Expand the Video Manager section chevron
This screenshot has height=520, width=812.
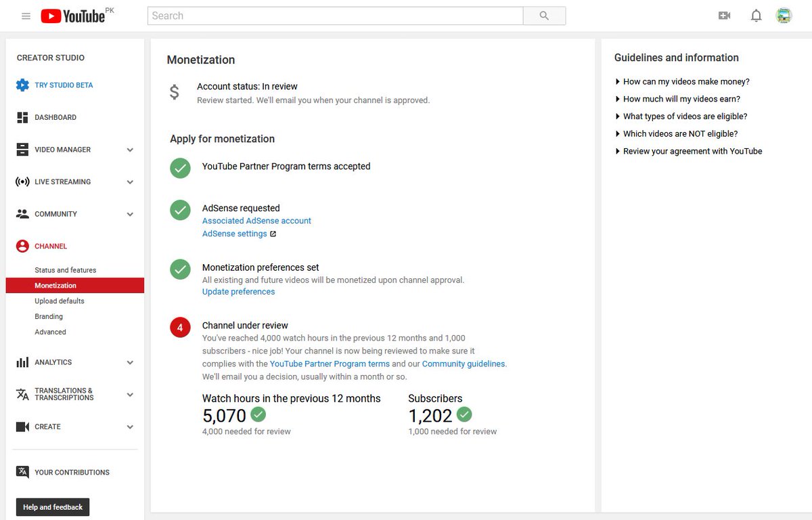[130, 150]
